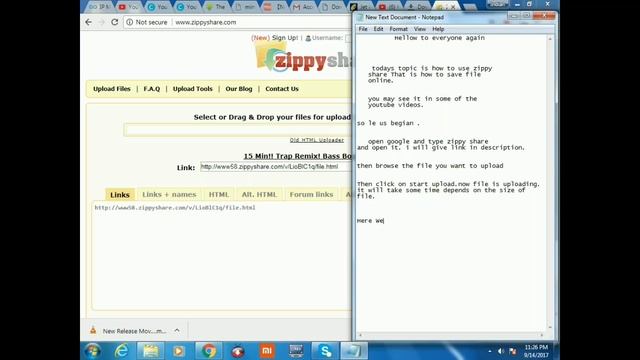Select the Links + names tab

coord(169,195)
